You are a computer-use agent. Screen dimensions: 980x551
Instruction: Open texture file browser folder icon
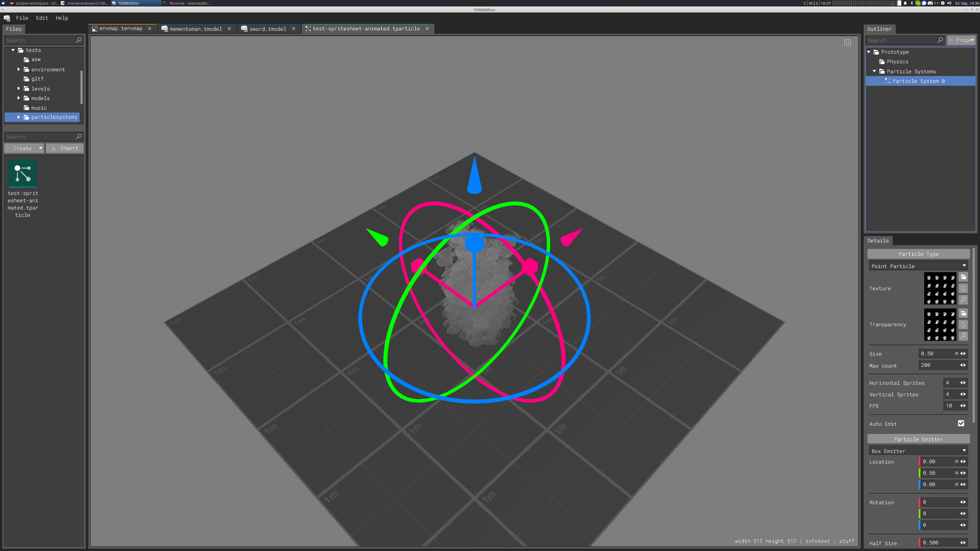coord(963,277)
